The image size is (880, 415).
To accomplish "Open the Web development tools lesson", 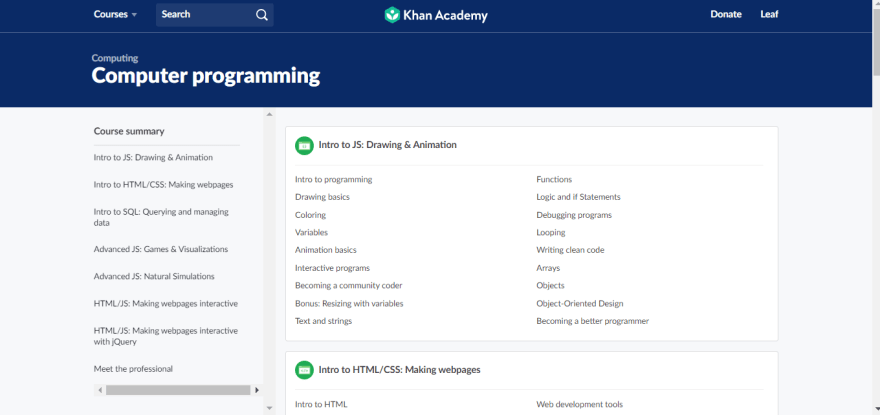I will tap(579, 404).
